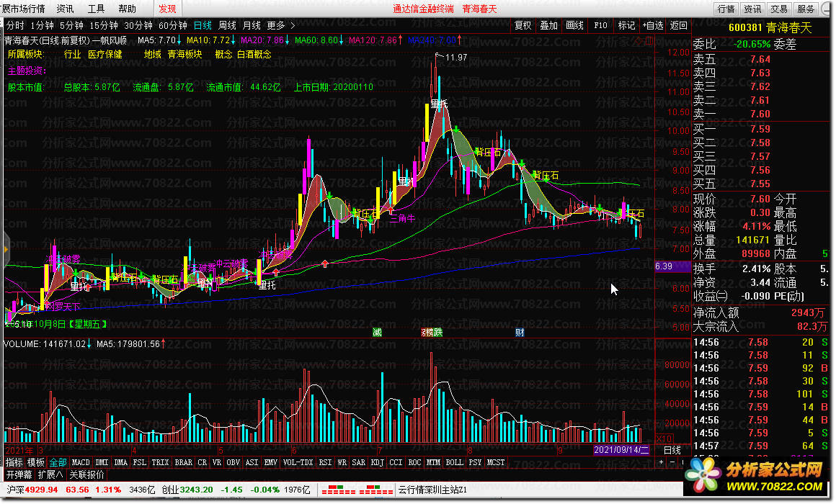Choose the BOLL indicator

[454, 462]
